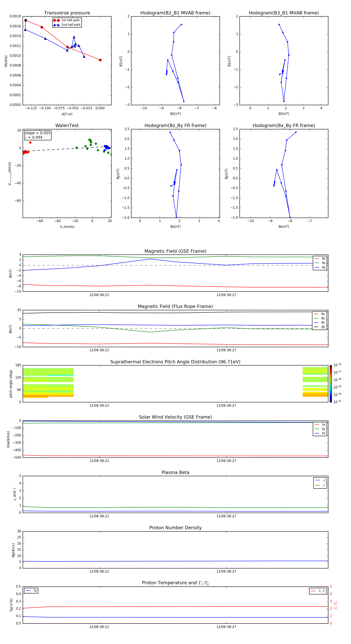The image size is (351, 644).
Task: Click the 'Plasma Beta' plot title
Action: pyautogui.click(x=175, y=472)
